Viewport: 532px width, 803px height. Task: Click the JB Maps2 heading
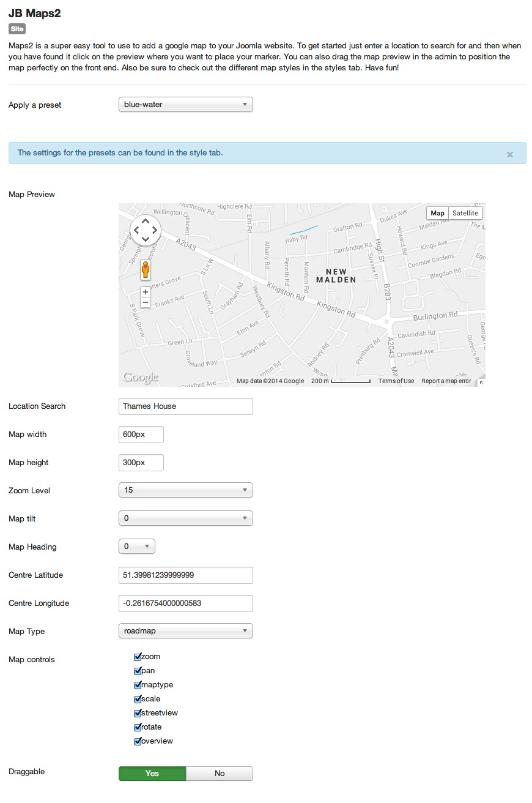(x=35, y=13)
